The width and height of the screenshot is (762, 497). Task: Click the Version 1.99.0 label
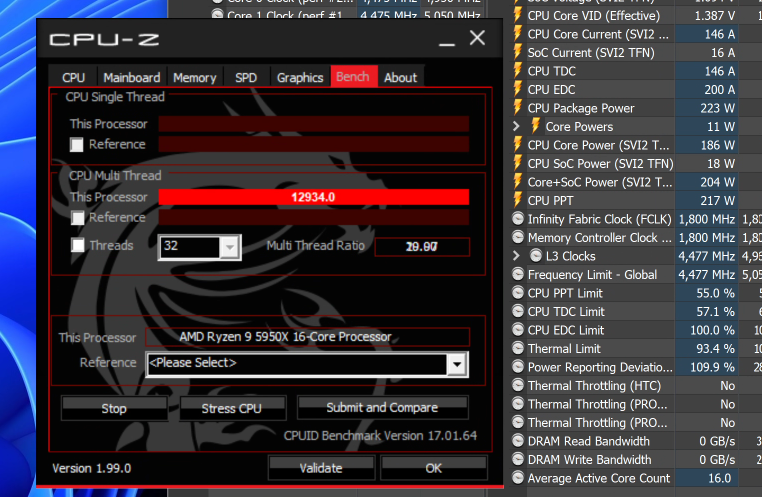click(91, 468)
